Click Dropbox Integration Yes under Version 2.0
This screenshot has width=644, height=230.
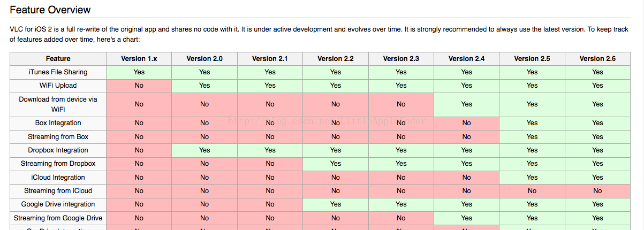(x=204, y=150)
